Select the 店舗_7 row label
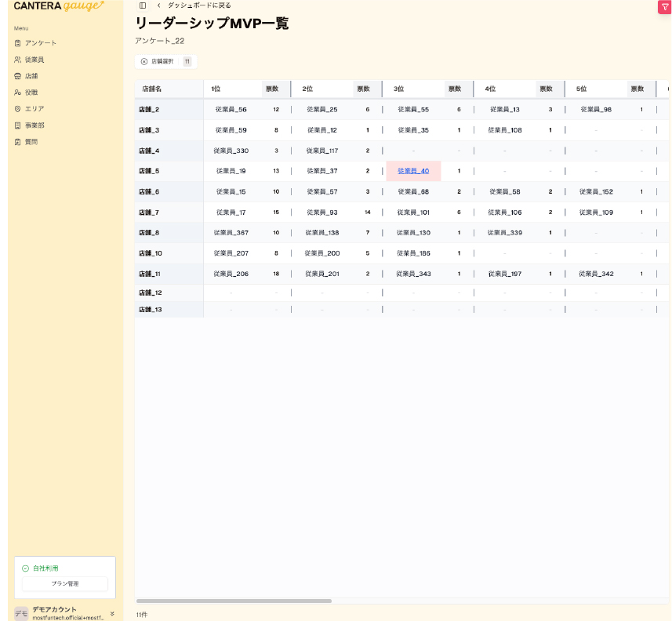 tap(149, 212)
